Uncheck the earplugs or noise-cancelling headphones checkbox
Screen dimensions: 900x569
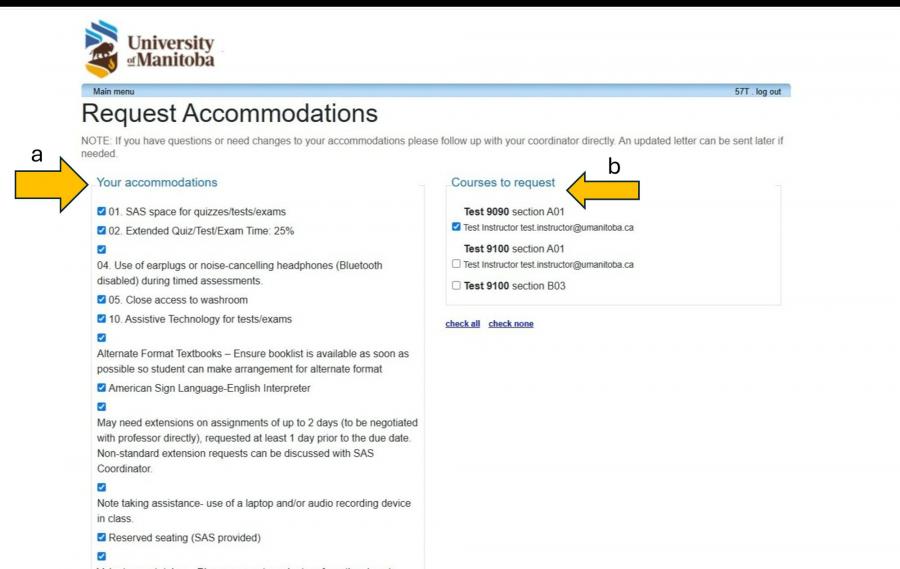102,249
